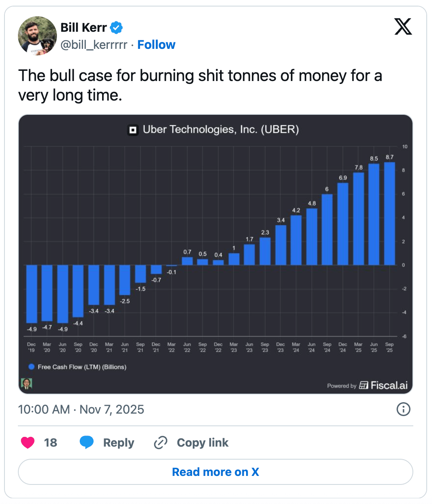Image resolution: width=432 pixels, height=504 pixels.
Task: Click the 10:00 AM Nov 7, 2025 timestamp
Action: (81, 409)
